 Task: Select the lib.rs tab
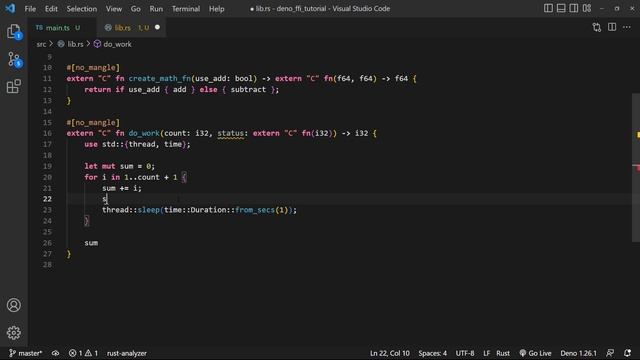122,28
